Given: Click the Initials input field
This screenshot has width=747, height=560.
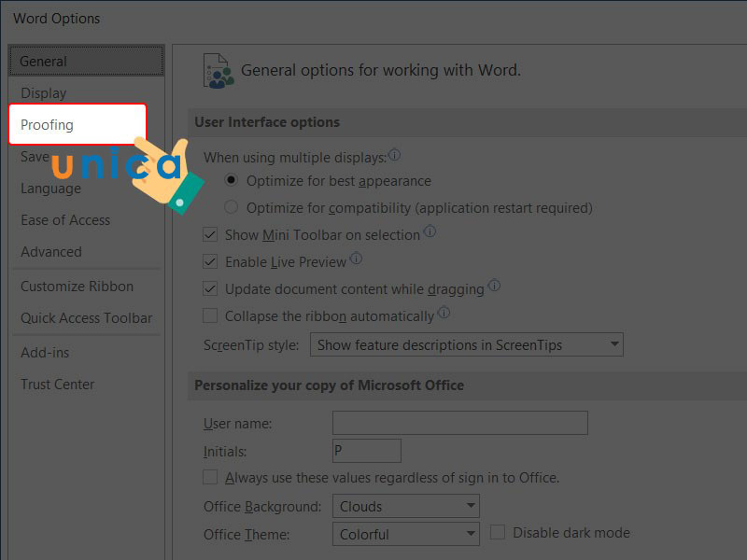Looking at the screenshot, I should [x=367, y=451].
